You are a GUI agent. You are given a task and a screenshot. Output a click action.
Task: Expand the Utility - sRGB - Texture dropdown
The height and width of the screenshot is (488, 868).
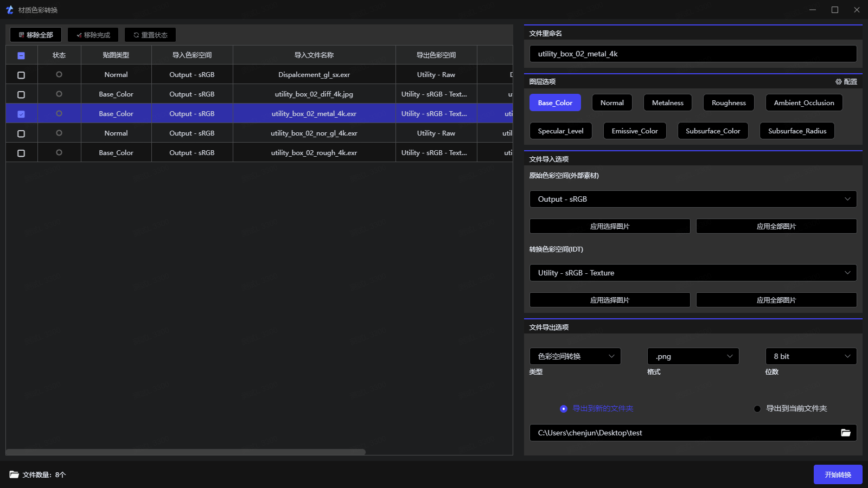click(693, 273)
